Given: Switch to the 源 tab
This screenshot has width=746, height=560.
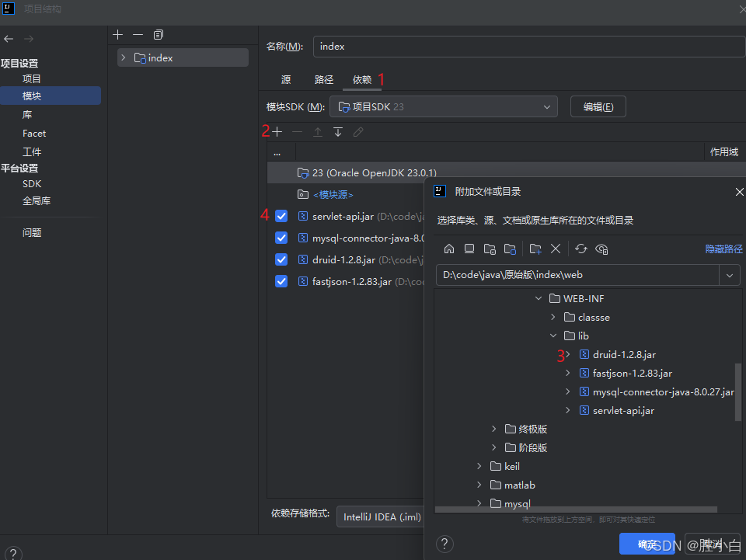Looking at the screenshot, I should click(x=286, y=80).
